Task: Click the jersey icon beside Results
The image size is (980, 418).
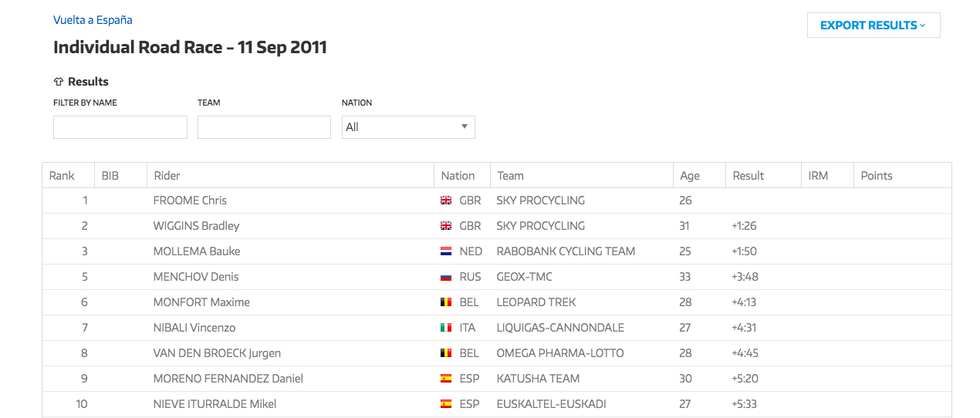Action: 58,82
